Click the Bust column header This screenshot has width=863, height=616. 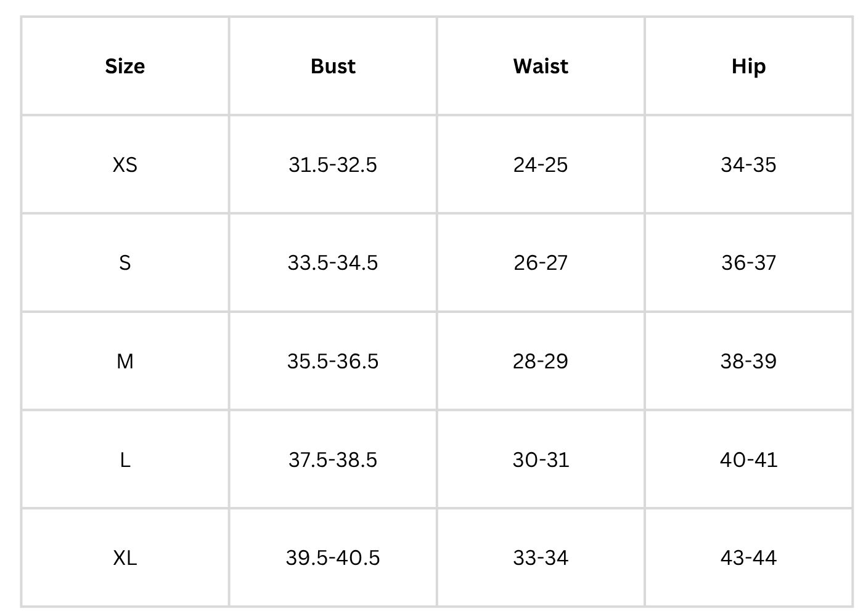(333, 67)
